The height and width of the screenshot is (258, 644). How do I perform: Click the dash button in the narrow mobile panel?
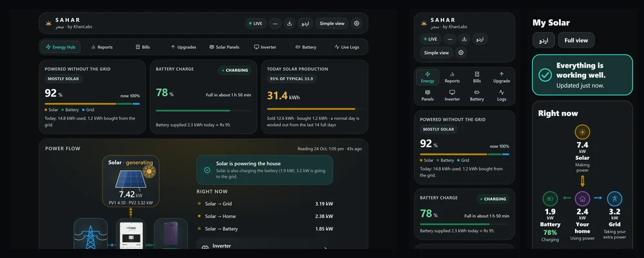click(450, 39)
